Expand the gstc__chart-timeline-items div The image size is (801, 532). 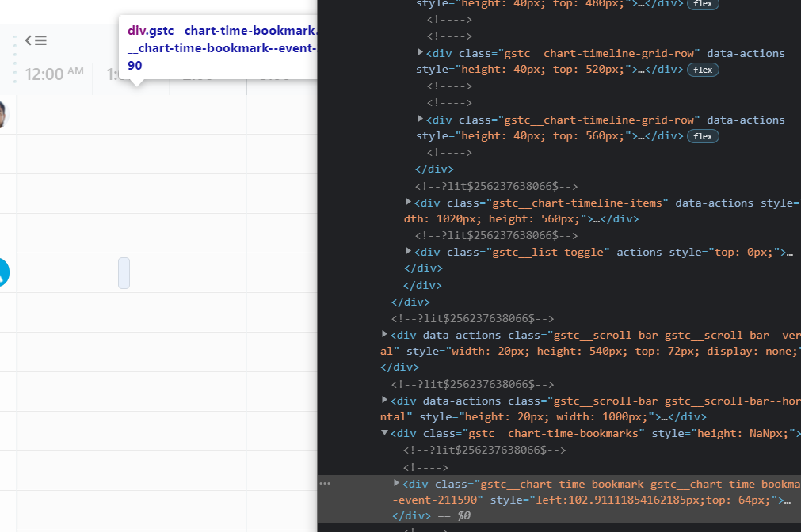click(408, 202)
